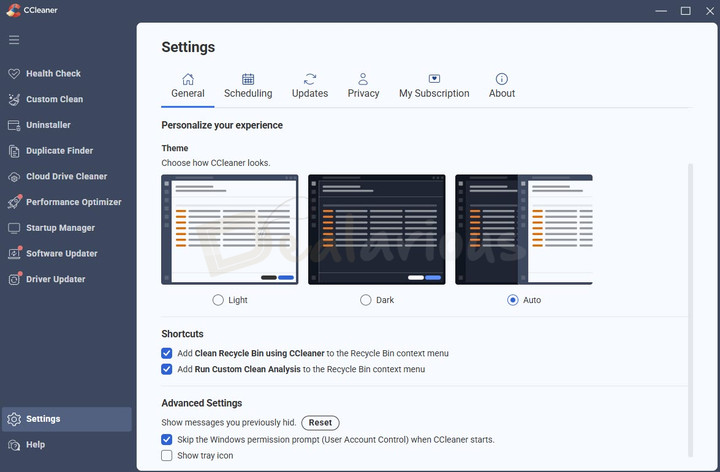Minimize the CCleaner window
The width and height of the screenshot is (720, 472).
pyautogui.click(x=661, y=11)
